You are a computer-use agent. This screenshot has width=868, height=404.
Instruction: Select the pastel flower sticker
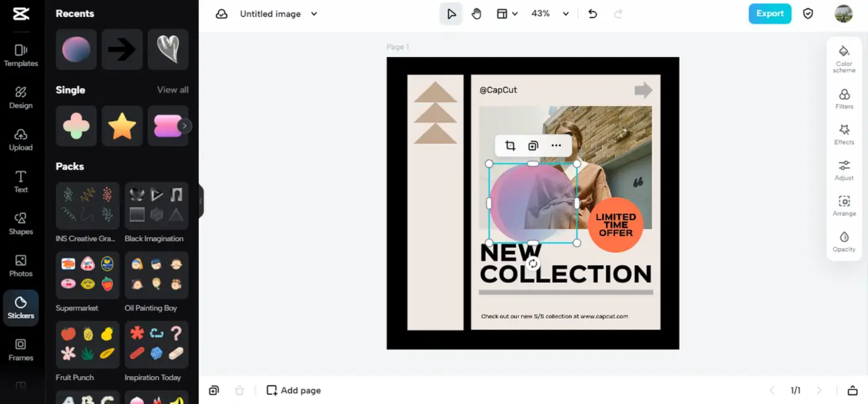[x=76, y=126]
